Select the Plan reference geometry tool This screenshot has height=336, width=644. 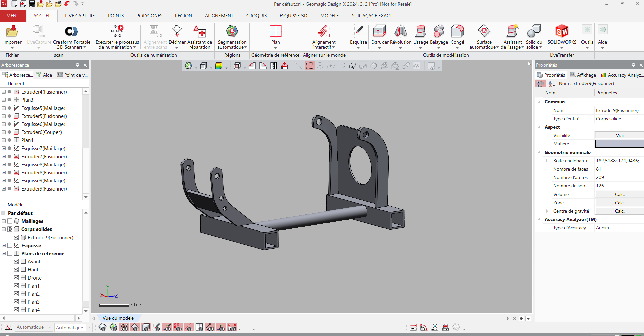pyautogui.click(x=275, y=31)
